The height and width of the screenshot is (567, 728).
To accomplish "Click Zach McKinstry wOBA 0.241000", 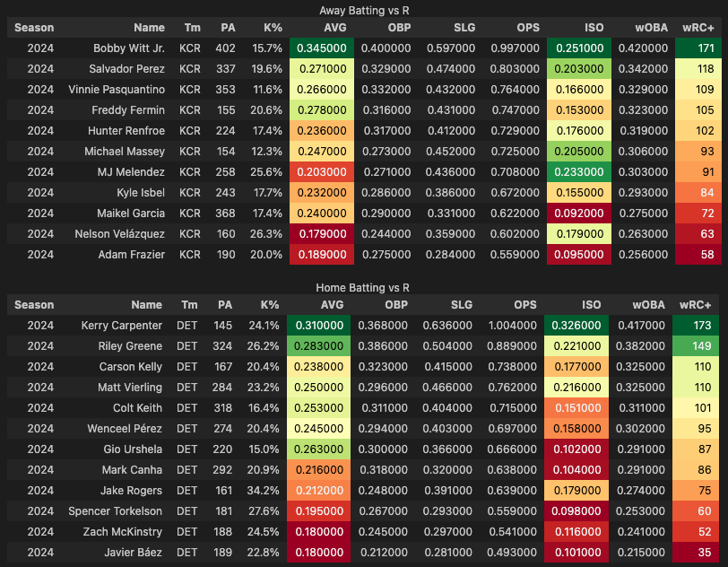I will point(640,532).
